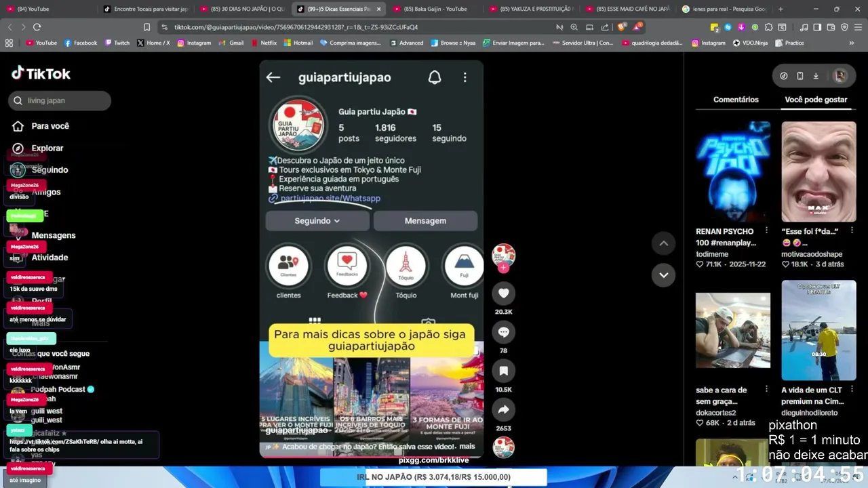Screen dimensions: 868x488
Task: Open the Brave VPN shield icon
Action: (844, 27)
